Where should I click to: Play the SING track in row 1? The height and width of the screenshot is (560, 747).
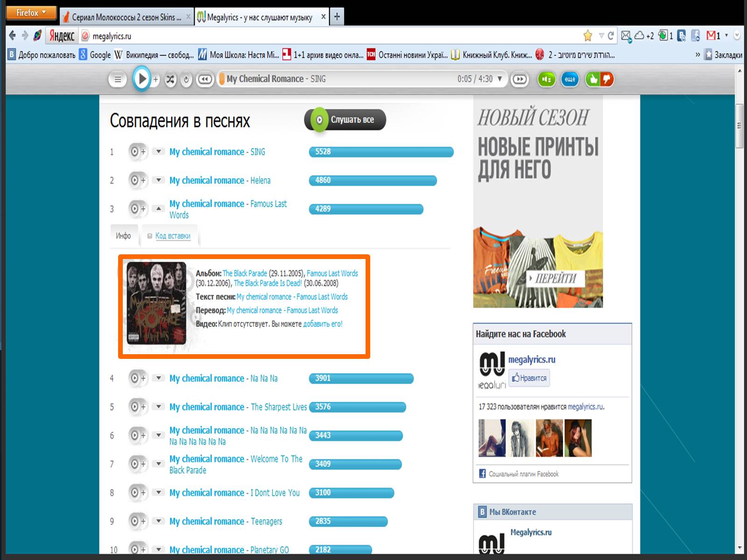point(134,152)
